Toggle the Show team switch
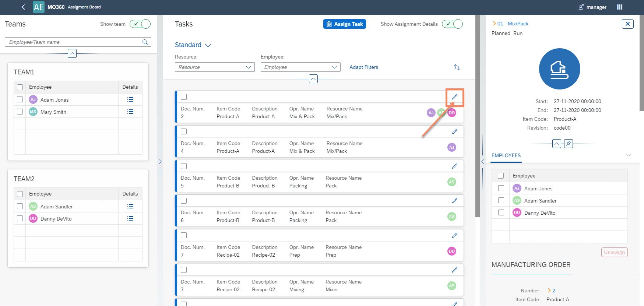This screenshot has width=644, height=306. click(140, 24)
